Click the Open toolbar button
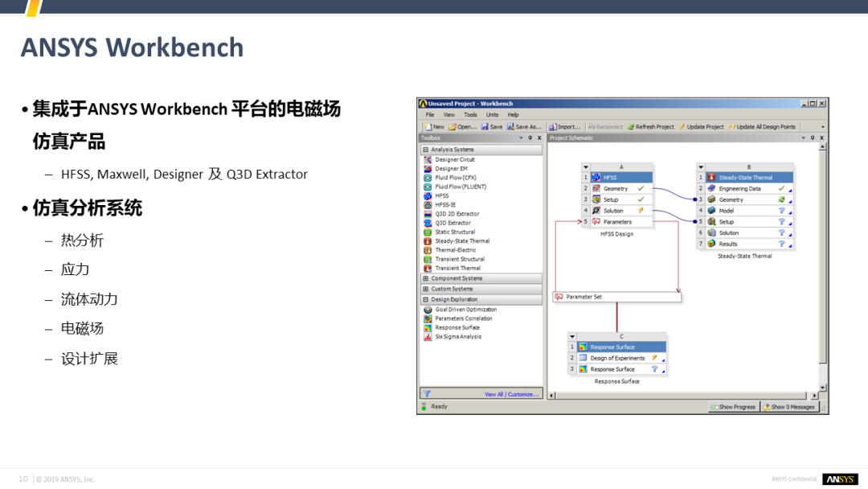This screenshot has height=489, width=868. (463, 127)
